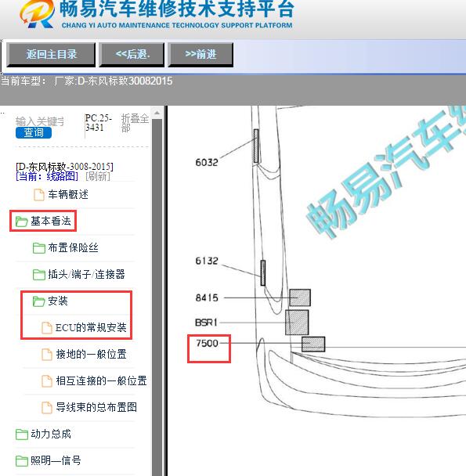Select the 基本看法 tree label
The image size is (466, 476).
point(51,221)
